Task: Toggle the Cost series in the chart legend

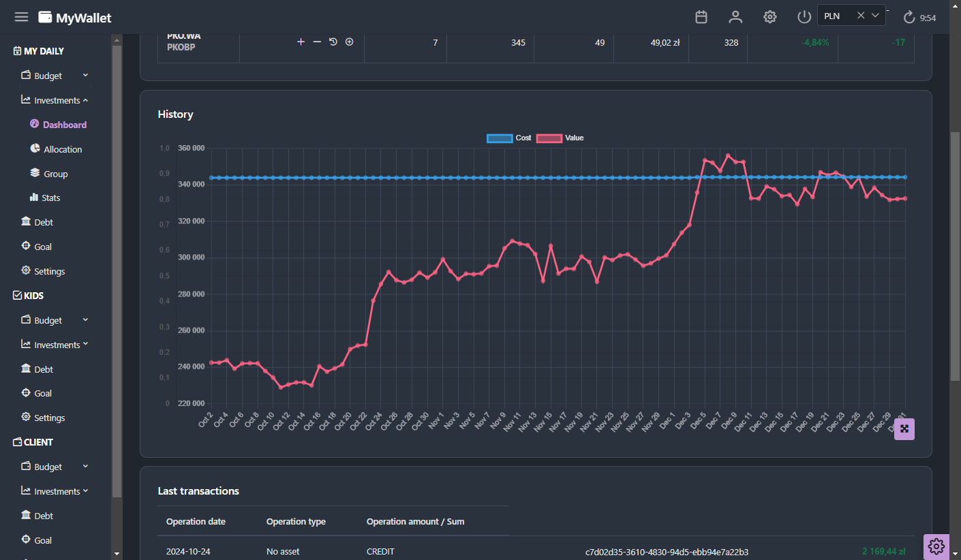Action: point(509,138)
